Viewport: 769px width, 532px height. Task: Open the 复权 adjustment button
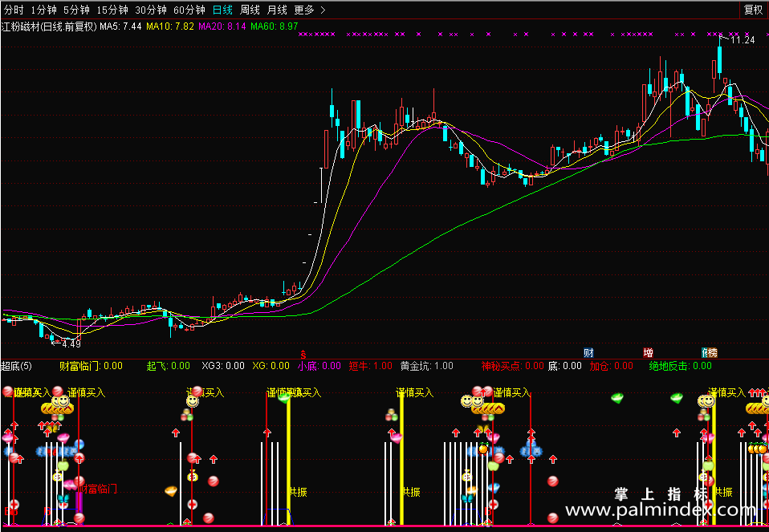[x=753, y=10]
